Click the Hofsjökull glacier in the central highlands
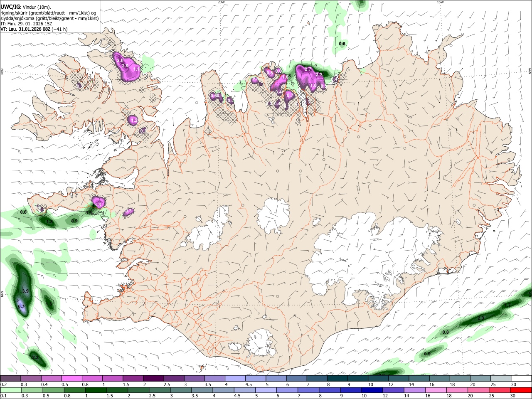Image resolution: width=532 pixels, height=399 pixels. click(273, 216)
